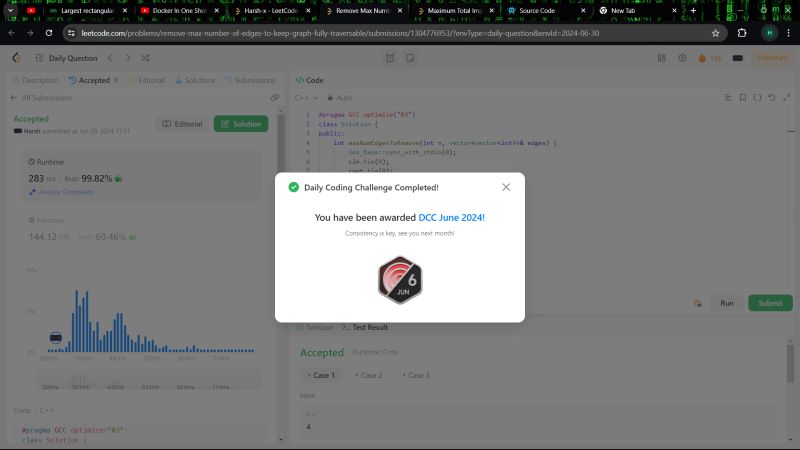Open settings gear in LeetCode header

point(682,58)
